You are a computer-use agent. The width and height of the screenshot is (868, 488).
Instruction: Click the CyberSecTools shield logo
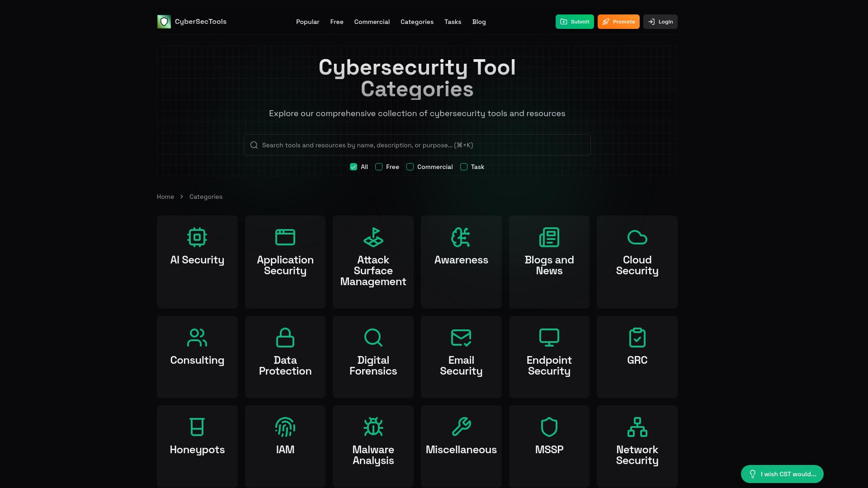(164, 22)
